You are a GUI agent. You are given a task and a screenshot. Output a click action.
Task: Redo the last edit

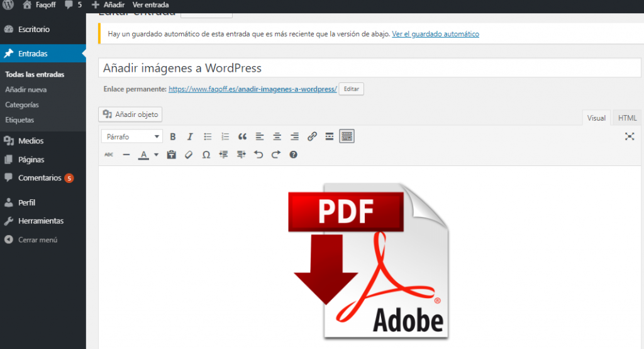[x=276, y=155]
